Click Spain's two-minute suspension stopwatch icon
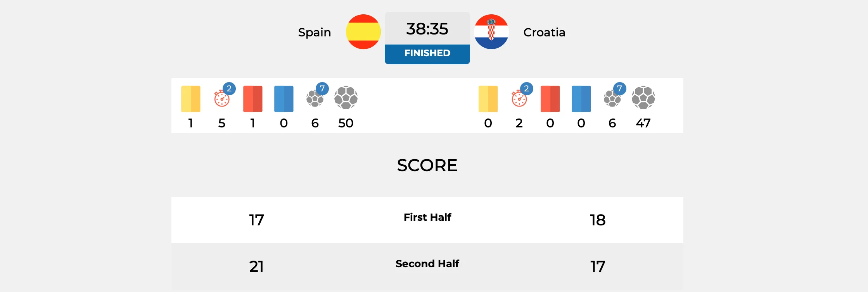This screenshot has height=292, width=868. click(x=222, y=99)
